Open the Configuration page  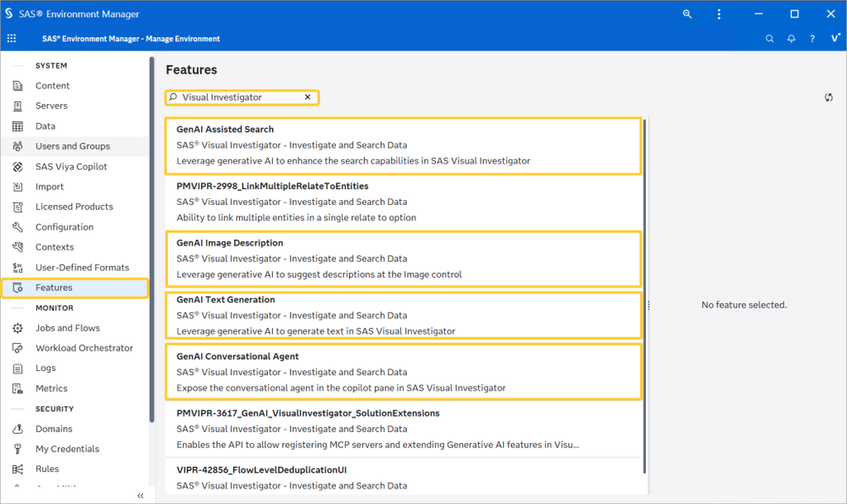(64, 227)
